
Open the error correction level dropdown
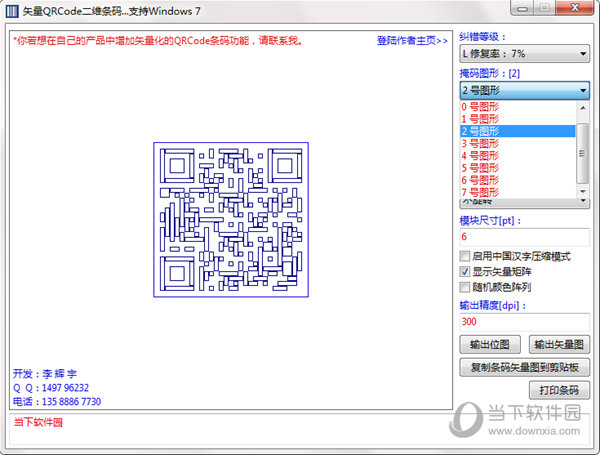(x=524, y=54)
